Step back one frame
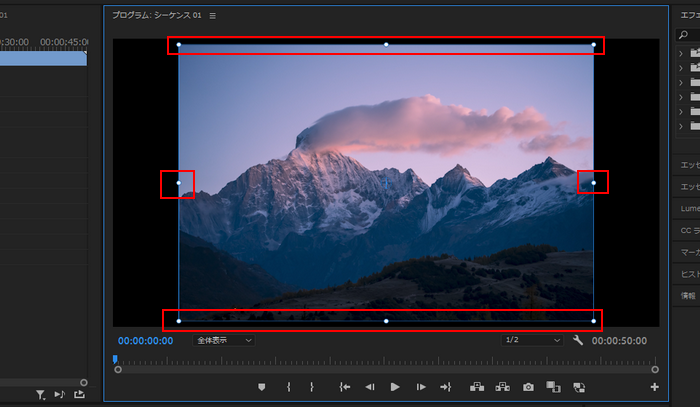The height and width of the screenshot is (407, 700). [370, 386]
